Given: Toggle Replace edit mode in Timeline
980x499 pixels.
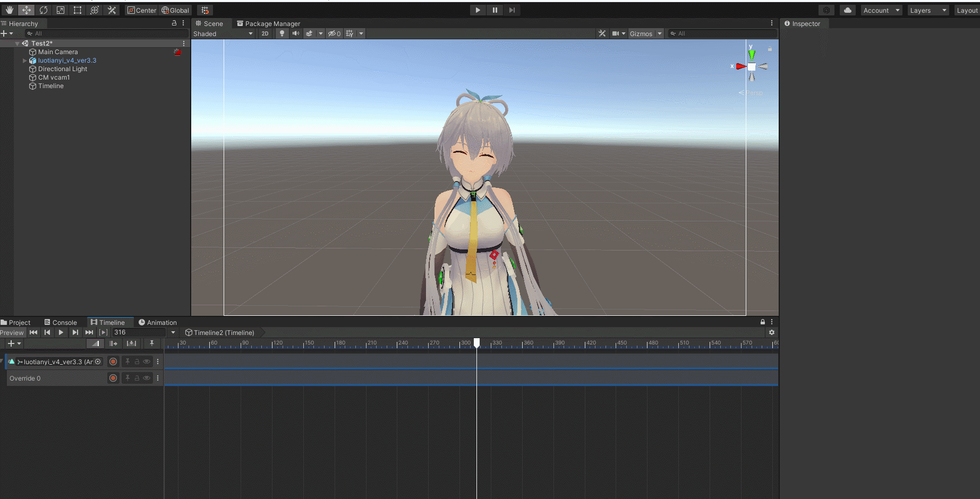Looking at the screenshot, I should tap(131, 343).
